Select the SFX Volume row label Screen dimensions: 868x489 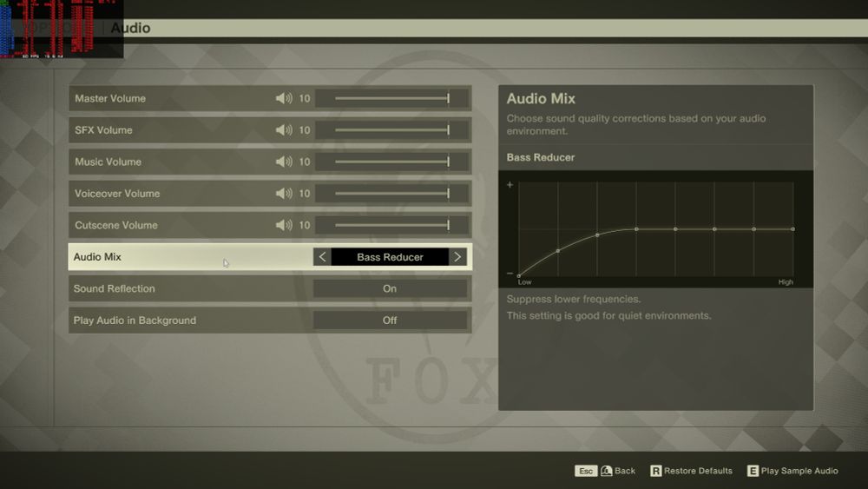click(103, 130)
